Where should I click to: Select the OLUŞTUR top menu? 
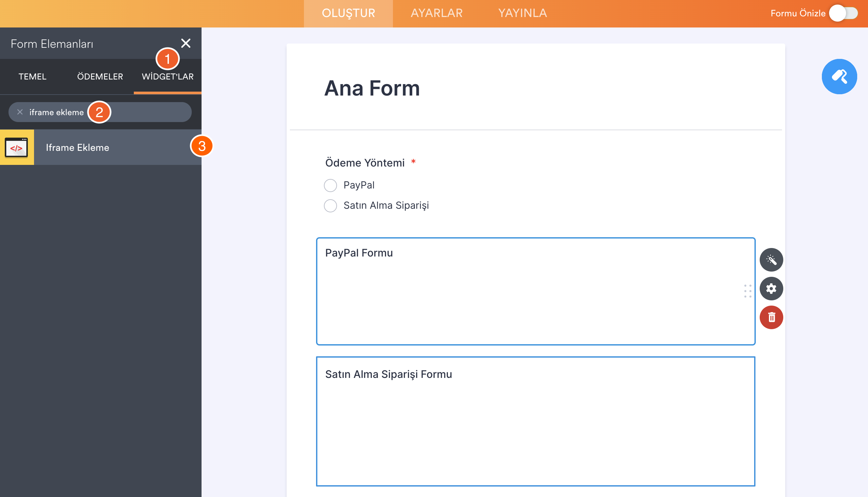tap(348, 13)
